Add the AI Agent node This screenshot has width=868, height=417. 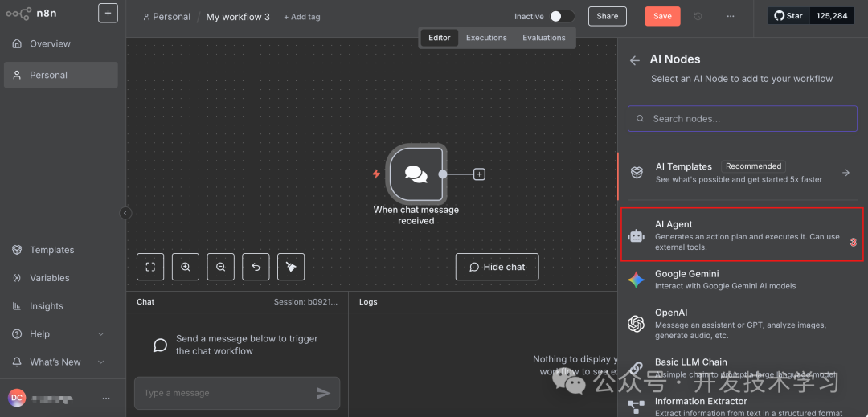click(x=743, y=235)
